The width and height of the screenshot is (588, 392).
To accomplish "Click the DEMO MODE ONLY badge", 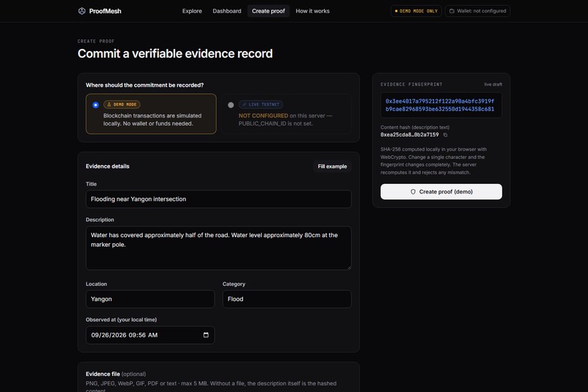I will (416, 11).
